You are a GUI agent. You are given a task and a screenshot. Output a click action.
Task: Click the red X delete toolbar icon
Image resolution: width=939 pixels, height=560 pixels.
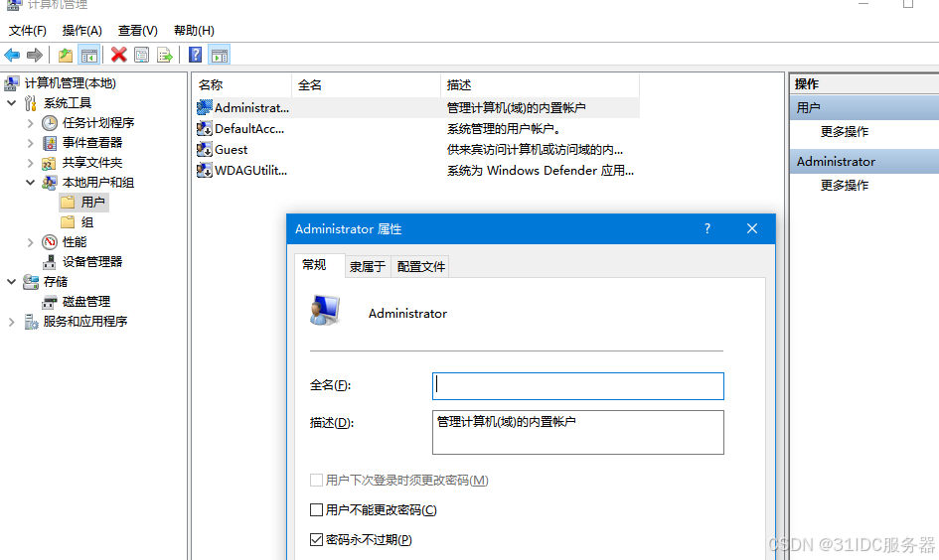click(x=118, y=56)
